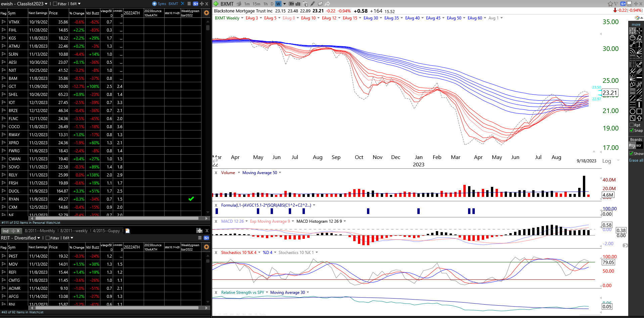
Task: Click the save floppy disk icon
Action: click(629, 4)
